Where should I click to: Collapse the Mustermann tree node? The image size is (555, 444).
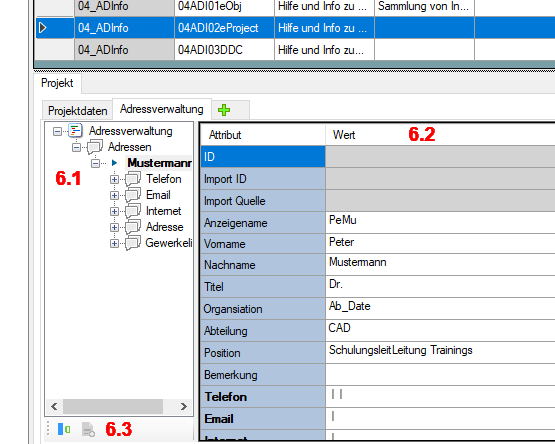click(95, 163)
